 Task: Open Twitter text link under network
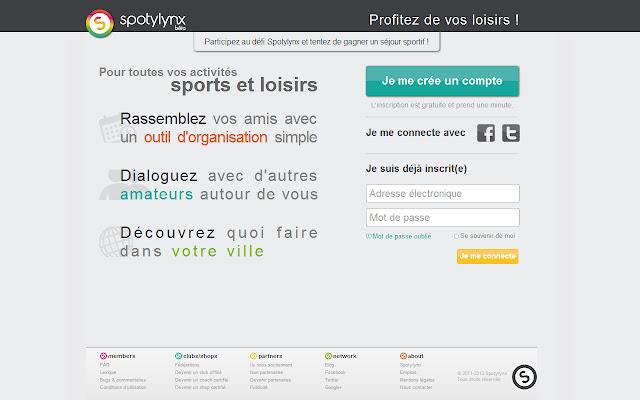point(332,380)
